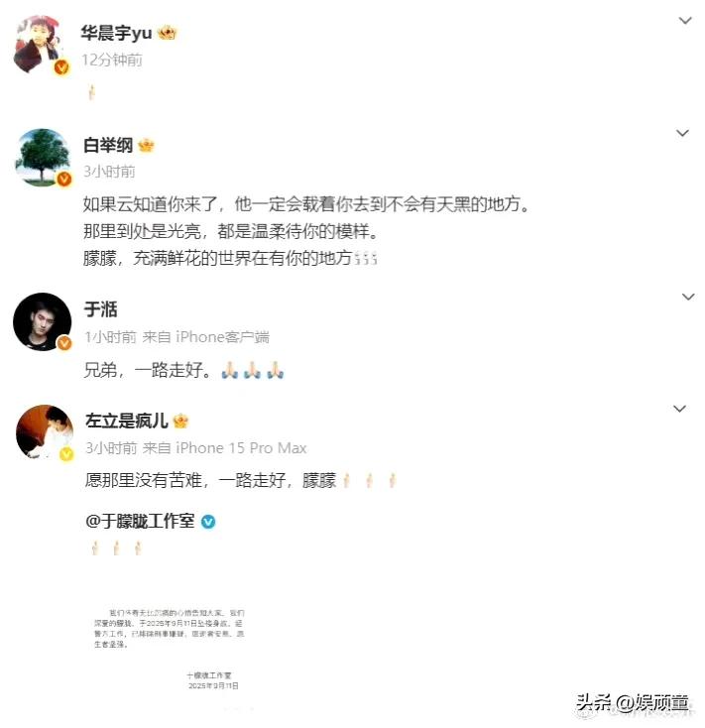Expand options chevron on 华晨宇yu's post
The height and width of the screenshot is (728, 705).
[x=685, y=21]
